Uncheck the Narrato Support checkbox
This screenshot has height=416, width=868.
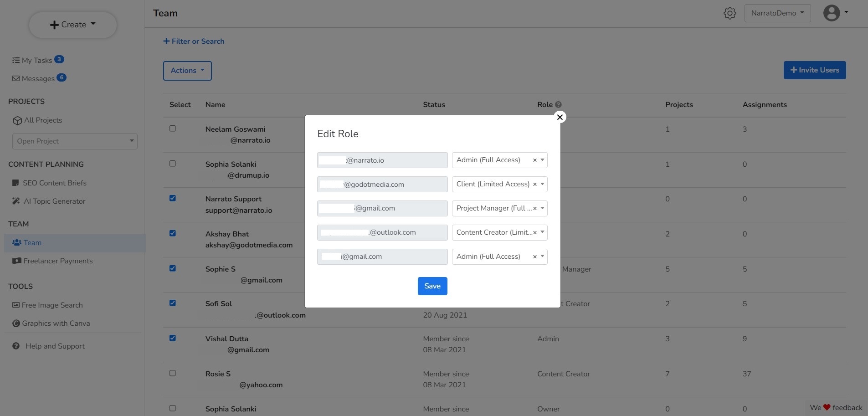point(173,198)
